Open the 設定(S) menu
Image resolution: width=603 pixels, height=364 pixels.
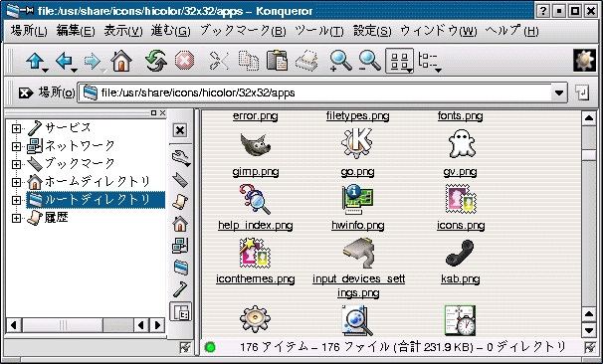point(372,31)
